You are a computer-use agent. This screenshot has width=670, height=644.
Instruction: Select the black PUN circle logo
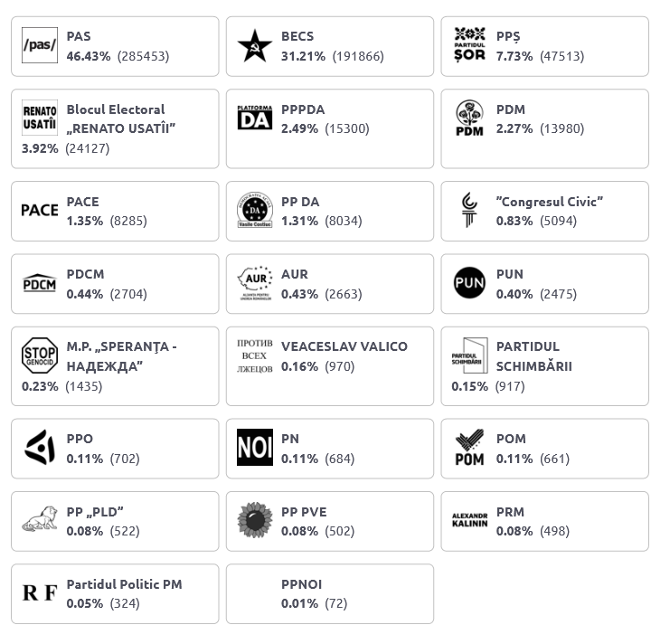click(469, 282)
